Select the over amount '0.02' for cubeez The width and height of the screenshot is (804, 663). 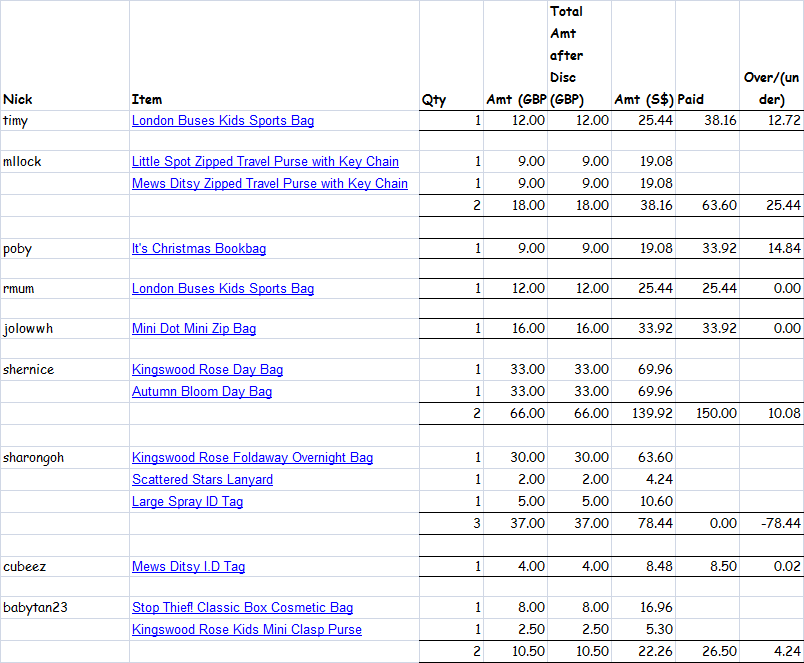click(772, 567)
